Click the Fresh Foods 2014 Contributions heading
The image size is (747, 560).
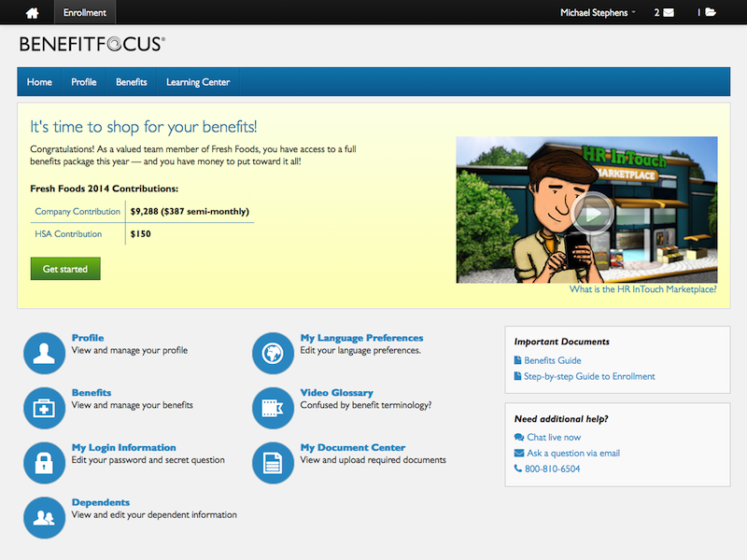105,189
